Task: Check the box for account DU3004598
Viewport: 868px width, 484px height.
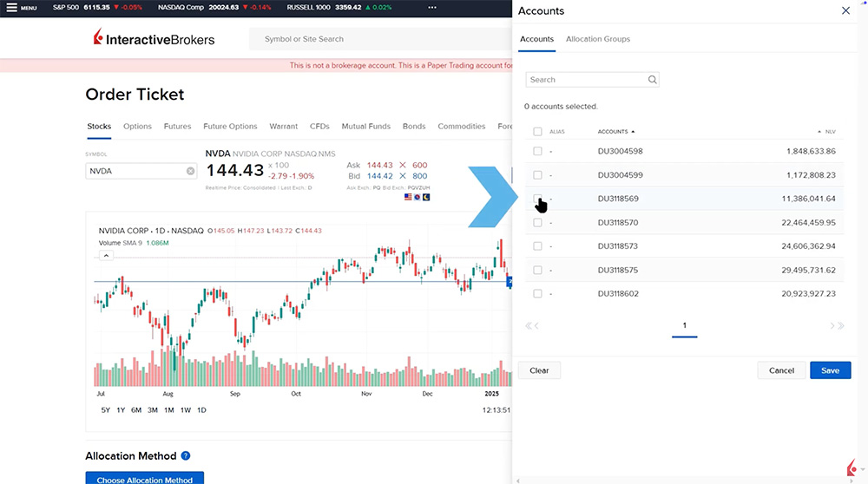Action: [x=537, y=151]
